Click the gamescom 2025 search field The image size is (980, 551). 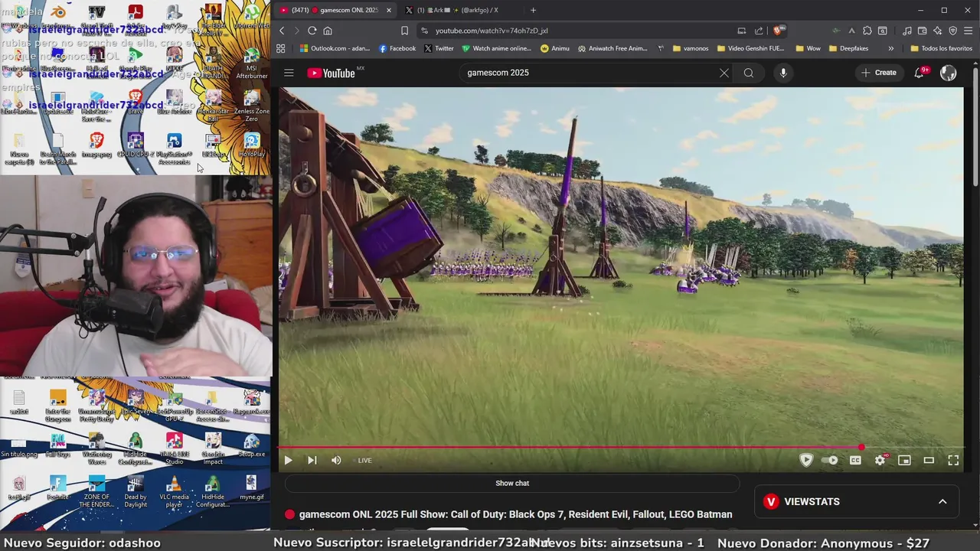(x=590, y=73)
